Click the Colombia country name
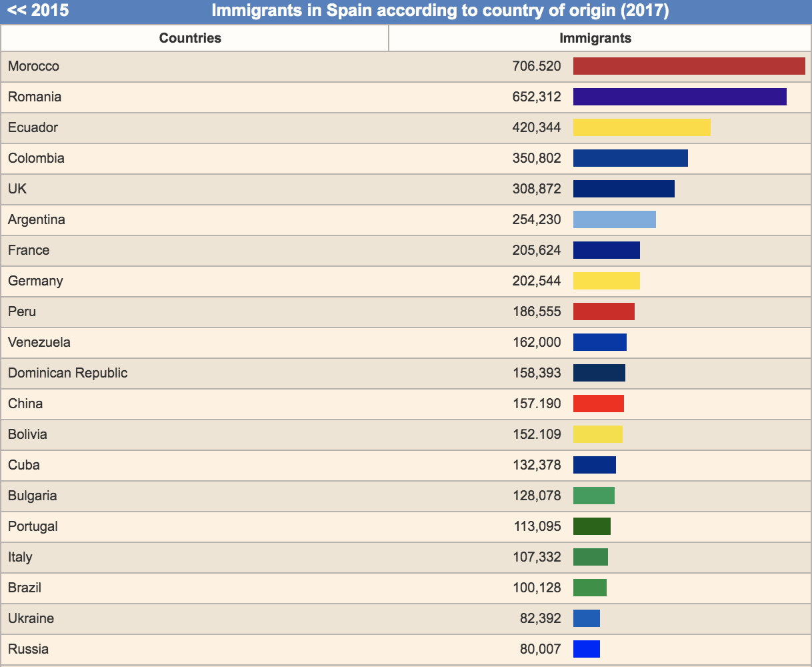This screenshot has width=812, height=667. (x=36, y=158)
